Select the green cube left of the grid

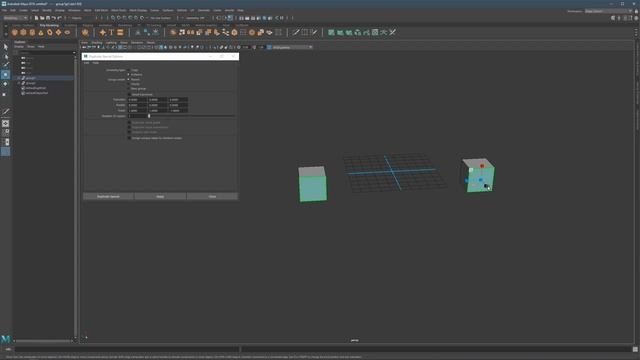pos(312,184)
